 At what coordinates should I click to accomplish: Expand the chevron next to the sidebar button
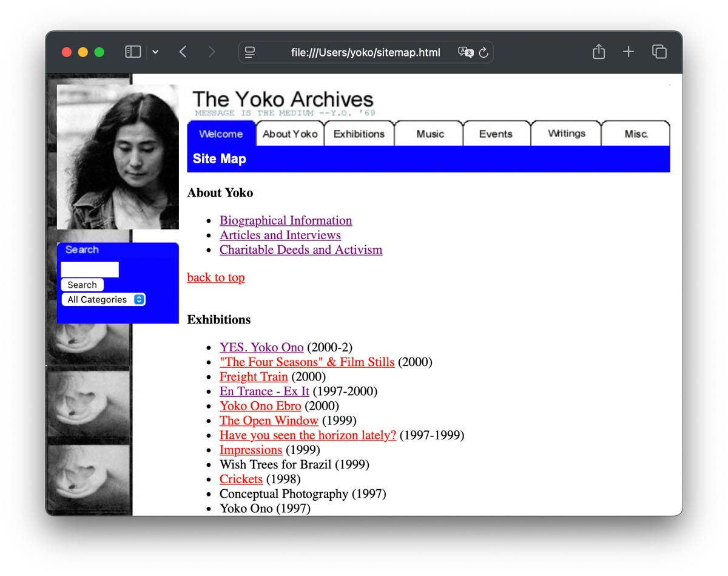point(155,52)
